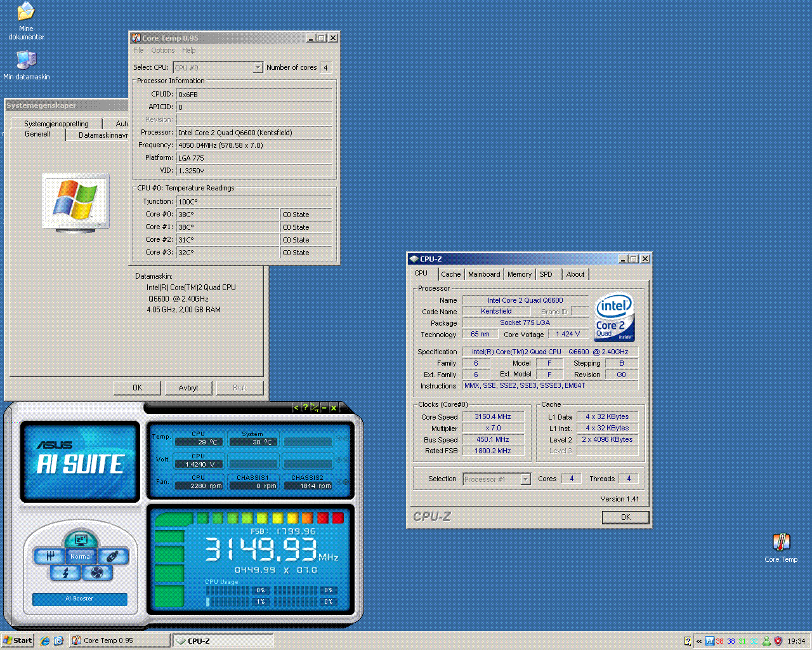Switch to the Memory tab in CPU-Z
This screenshot has width=812, height=650.
click(520, 274)
